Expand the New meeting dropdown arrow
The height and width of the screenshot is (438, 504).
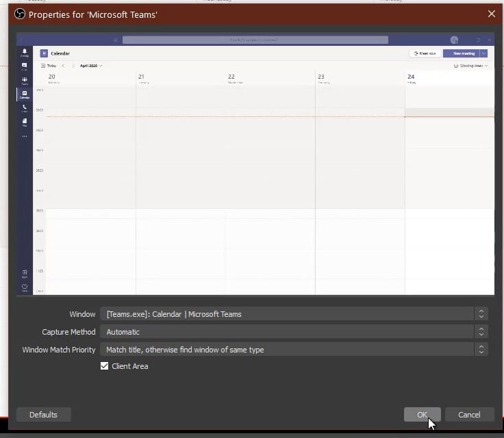483,53
